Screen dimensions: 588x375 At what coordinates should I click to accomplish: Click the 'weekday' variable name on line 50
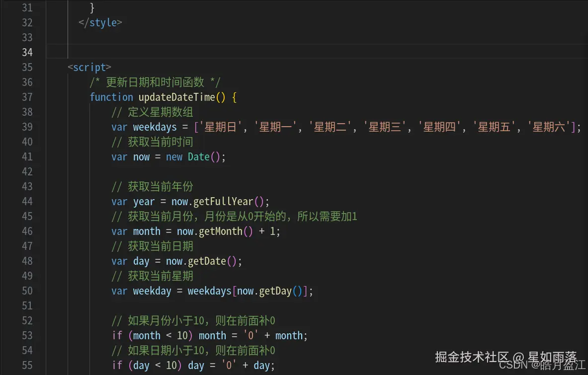(152, 291)
